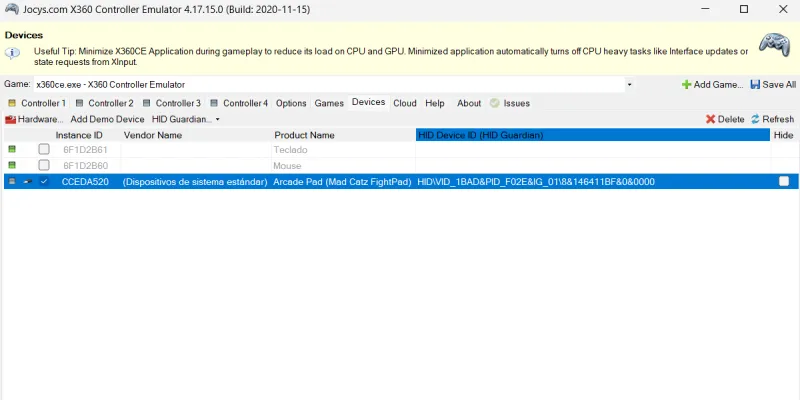Click the info tip icon
The image size is (800, 400).
pyautogui.click(x=12, y=53)
